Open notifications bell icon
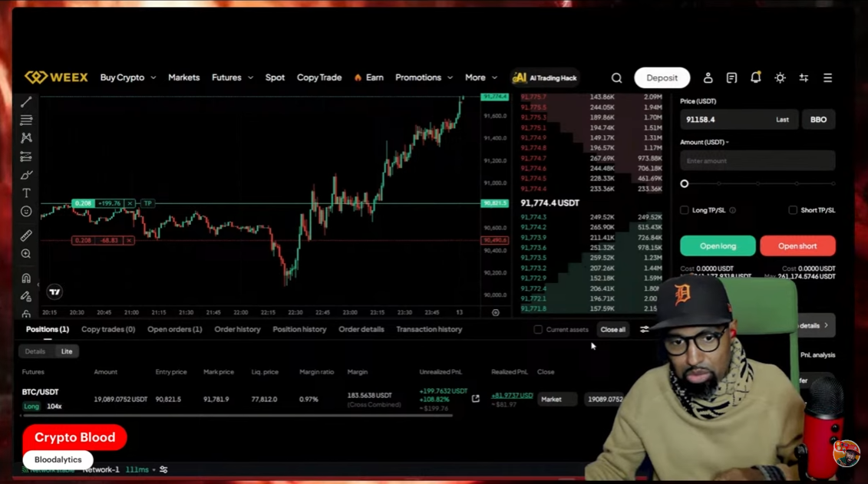868x484 pixels. coord(755,77)
